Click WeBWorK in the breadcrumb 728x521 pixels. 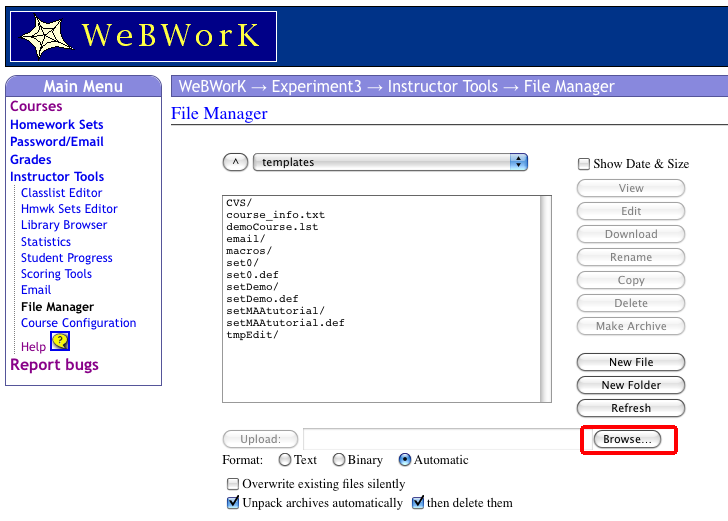(212, 86)
